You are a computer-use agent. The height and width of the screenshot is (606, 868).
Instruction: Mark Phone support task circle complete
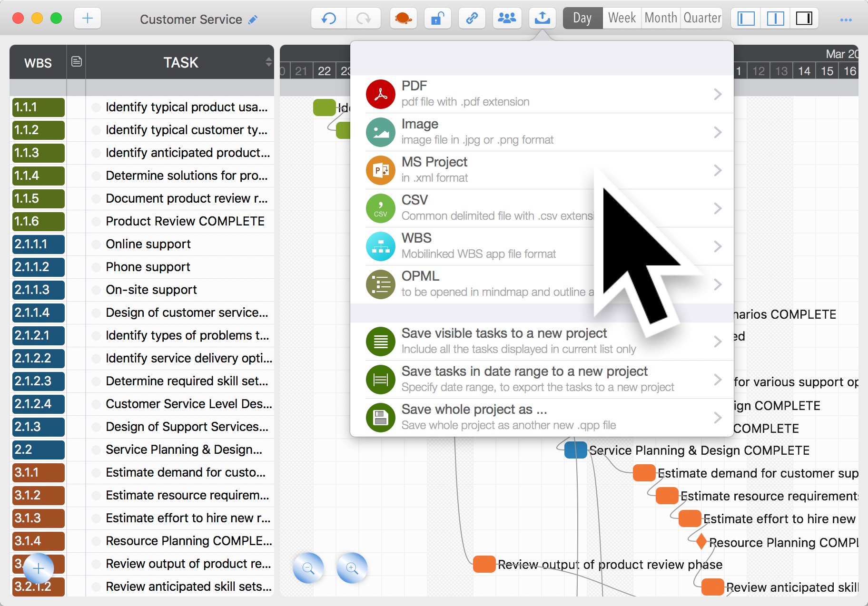coord(96,267)
